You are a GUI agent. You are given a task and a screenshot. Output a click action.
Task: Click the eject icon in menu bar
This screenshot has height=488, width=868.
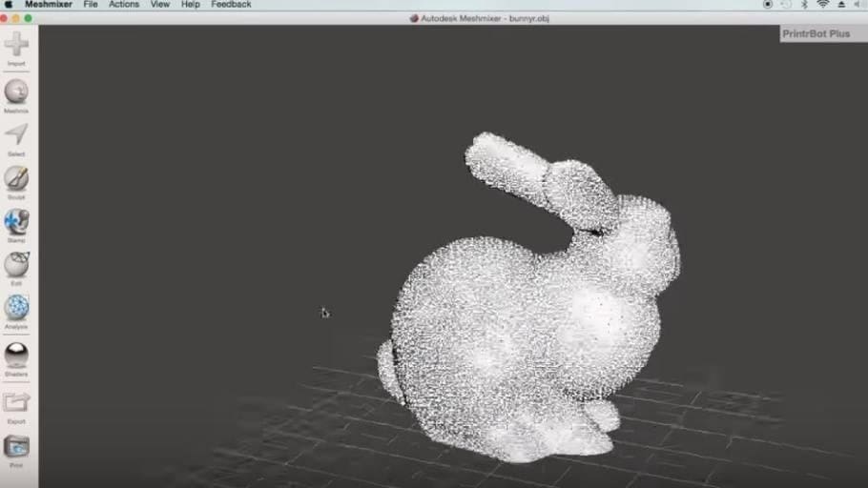(x=841, y=5)
